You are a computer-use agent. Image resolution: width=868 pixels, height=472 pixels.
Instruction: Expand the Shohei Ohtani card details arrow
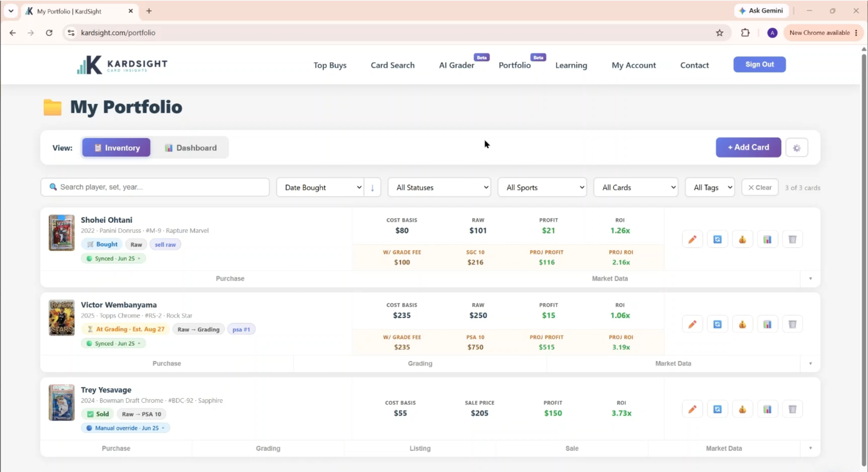(810, 278)
